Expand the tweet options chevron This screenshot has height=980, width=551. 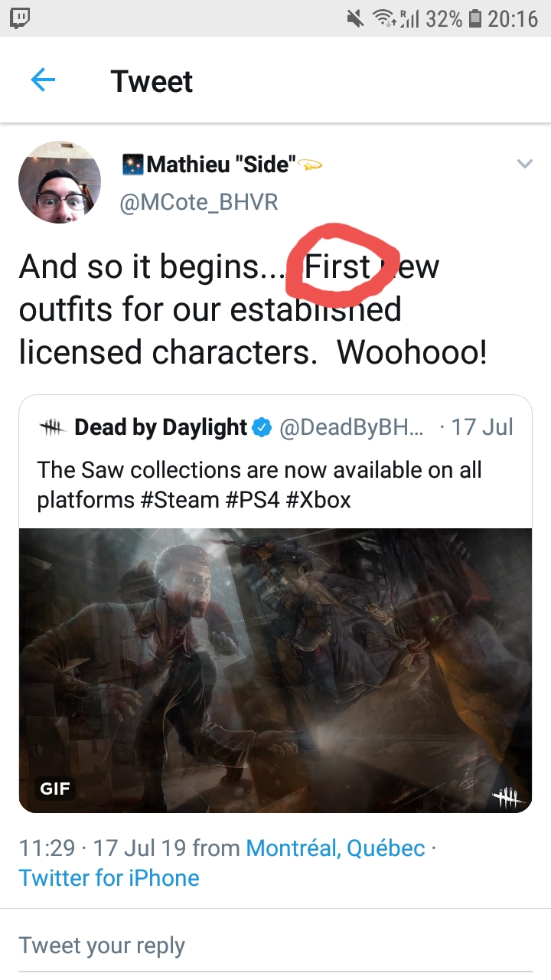coord(524,164)
